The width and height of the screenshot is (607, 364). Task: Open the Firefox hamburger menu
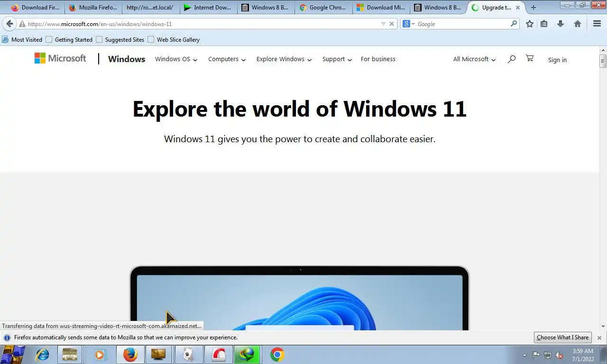[x=597, y=24]
